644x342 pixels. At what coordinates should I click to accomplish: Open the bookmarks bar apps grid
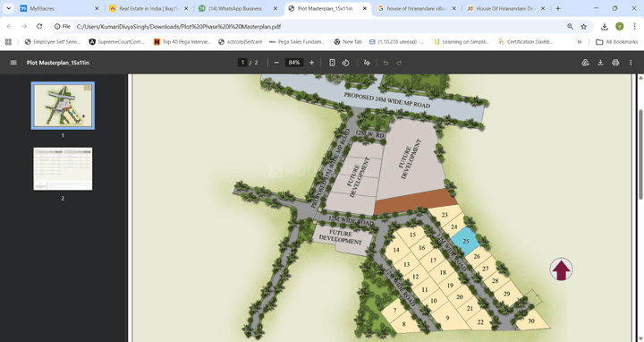pos(8,41)
